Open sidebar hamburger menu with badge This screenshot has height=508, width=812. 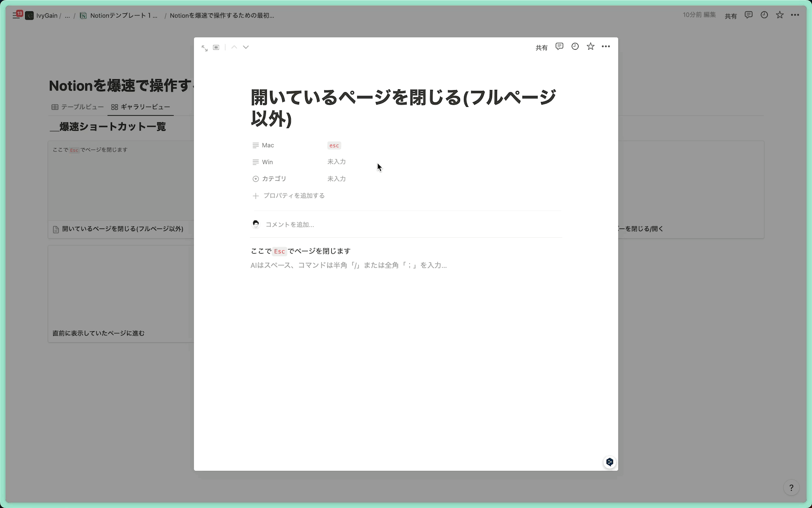pyautogui.click(x=17, y=15)
